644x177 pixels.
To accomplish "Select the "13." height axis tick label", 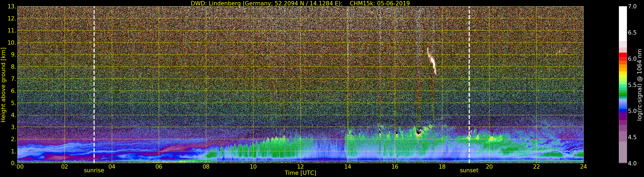I will [x=12, y=6].
